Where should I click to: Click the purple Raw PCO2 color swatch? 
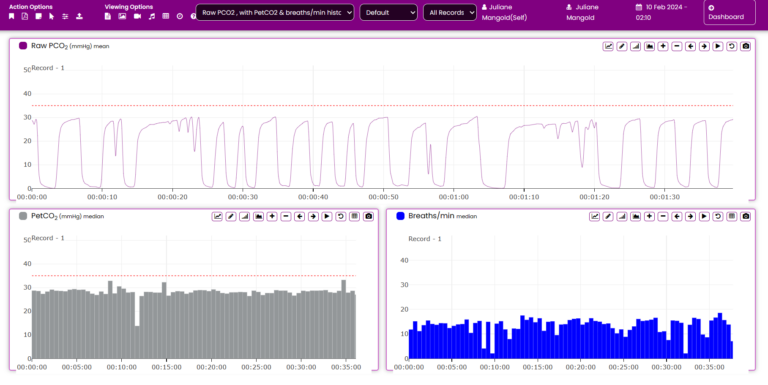(x=23, y=46)
